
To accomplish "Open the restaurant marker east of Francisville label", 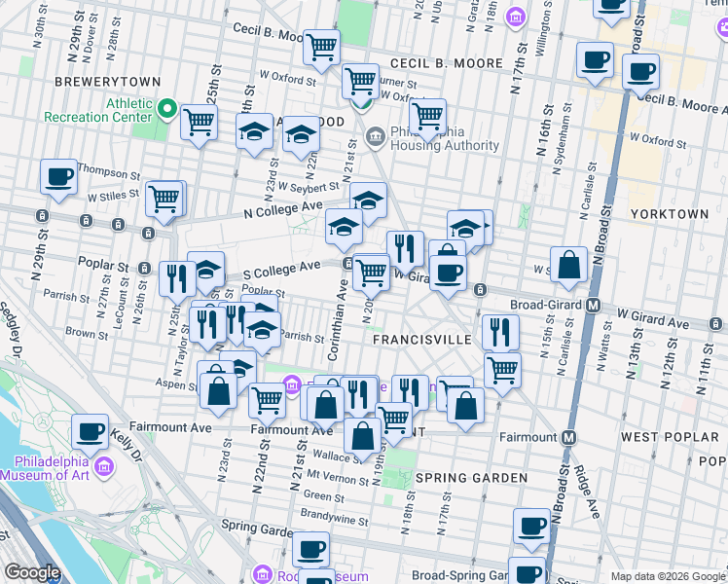I will 500,334.
